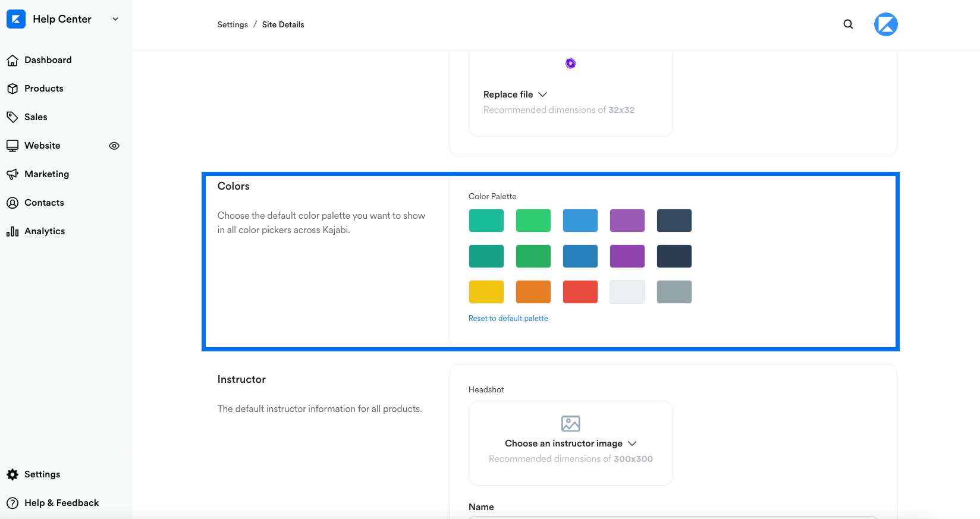Viewport: 980px width, 519px height.
Task: Preview site with the eye icon
Action: [x=114, y=146]
